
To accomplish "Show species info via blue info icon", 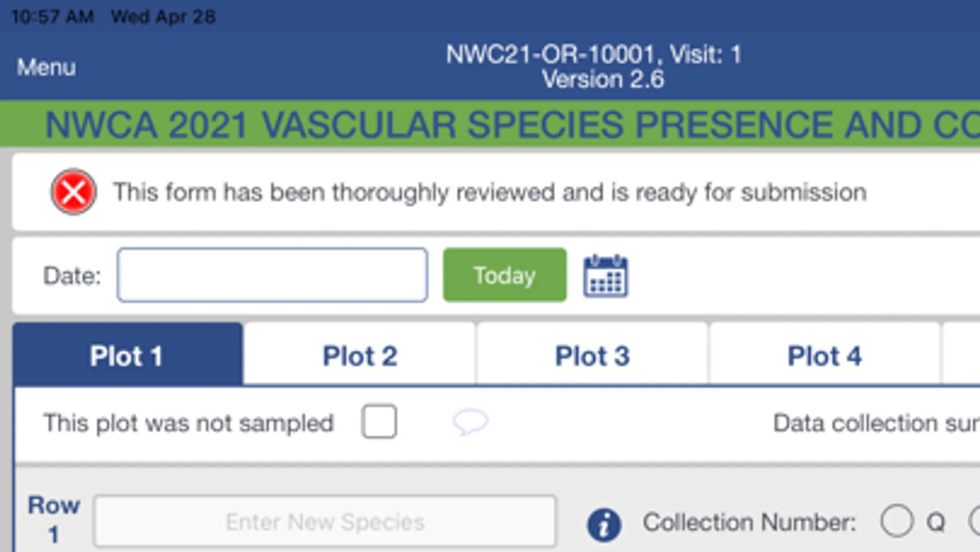I will (x=604, y=524).
